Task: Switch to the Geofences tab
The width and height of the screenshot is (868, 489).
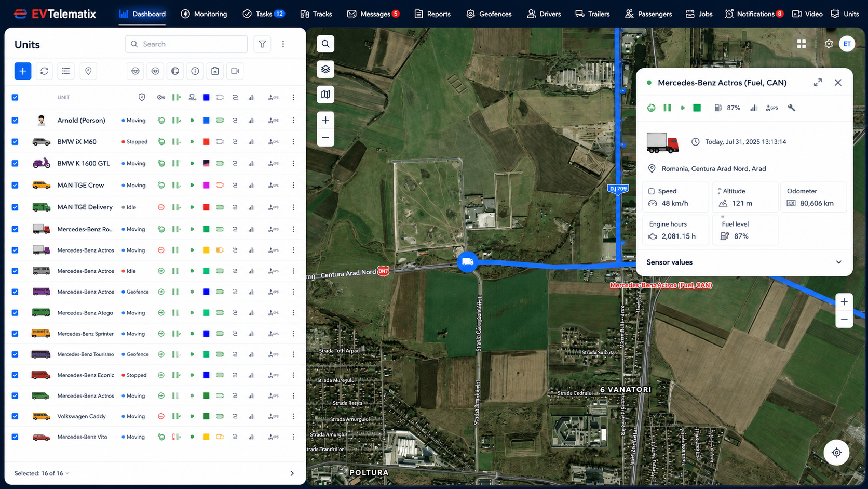Action: point(489,14)
